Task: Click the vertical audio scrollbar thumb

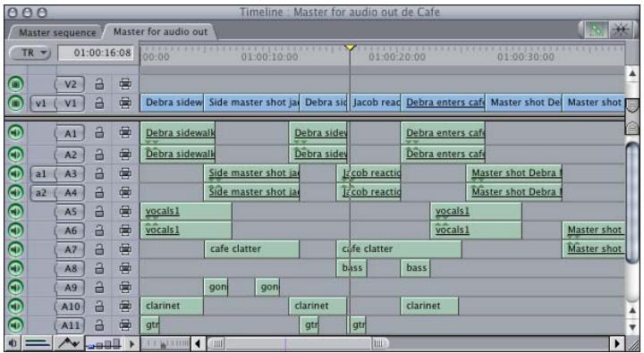Action: click(x=631, y=203)
